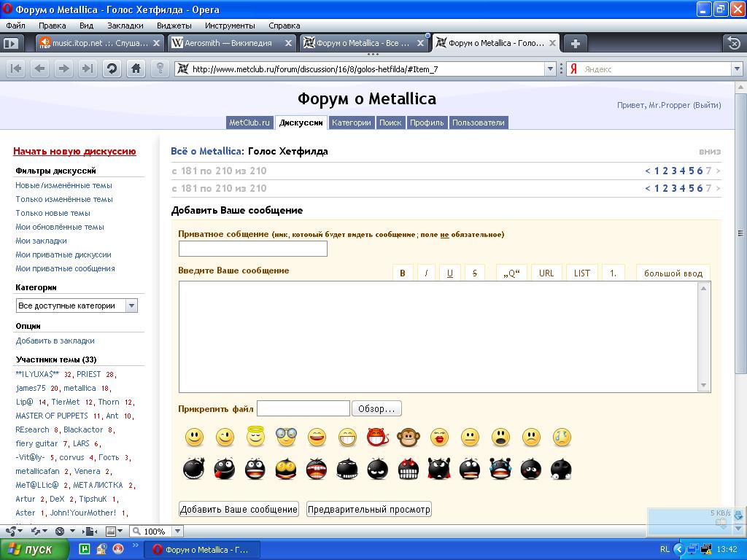The image size is (747, 560).
Task: Insert the yellow angel halo smiley
Action: click(255, 437)
